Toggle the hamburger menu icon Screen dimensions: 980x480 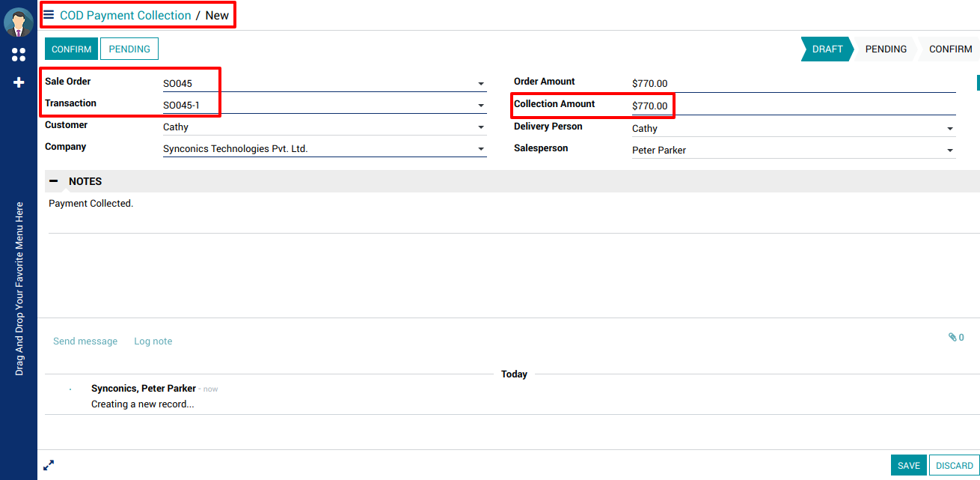49,15
